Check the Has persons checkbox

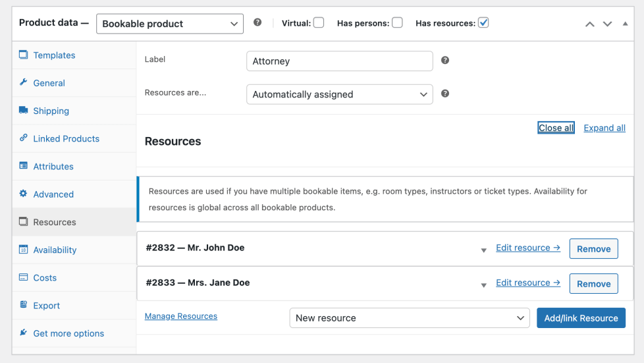[397, 23]
